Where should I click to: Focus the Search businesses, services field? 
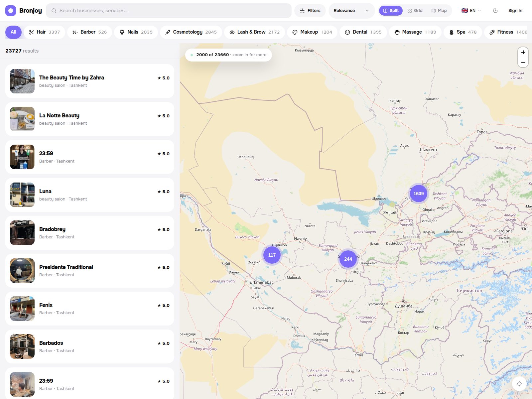tap(169, 11)
